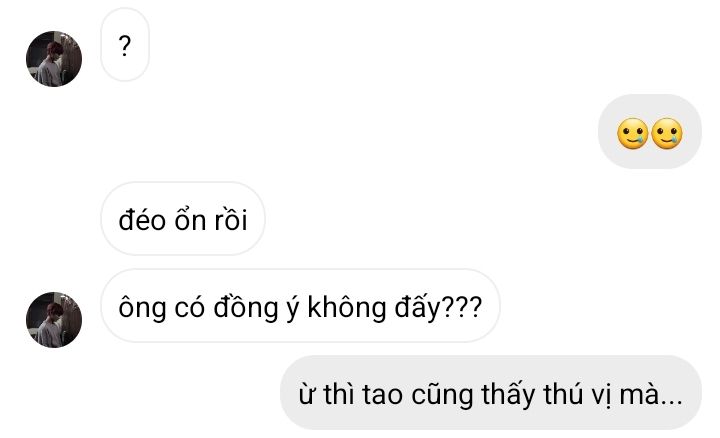Click the right smiling-tear emoji
Screen dimensions: 720x438
[x=667, y=134]
